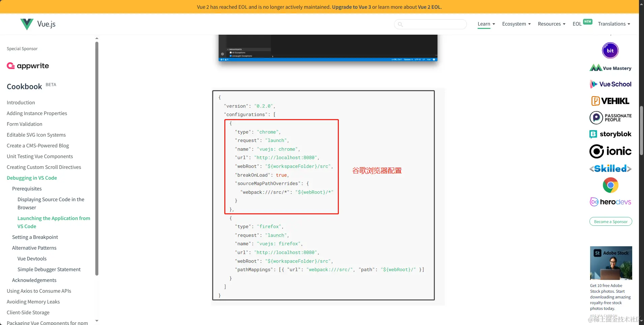Viewport: 644px width, 325px height.
Task: Open Client-Side Storage recipe
Action: point(28,313)
